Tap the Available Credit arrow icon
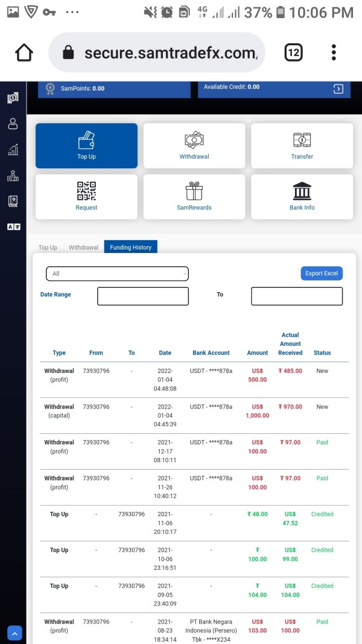The image size is (362, 644). coord(338,89)
